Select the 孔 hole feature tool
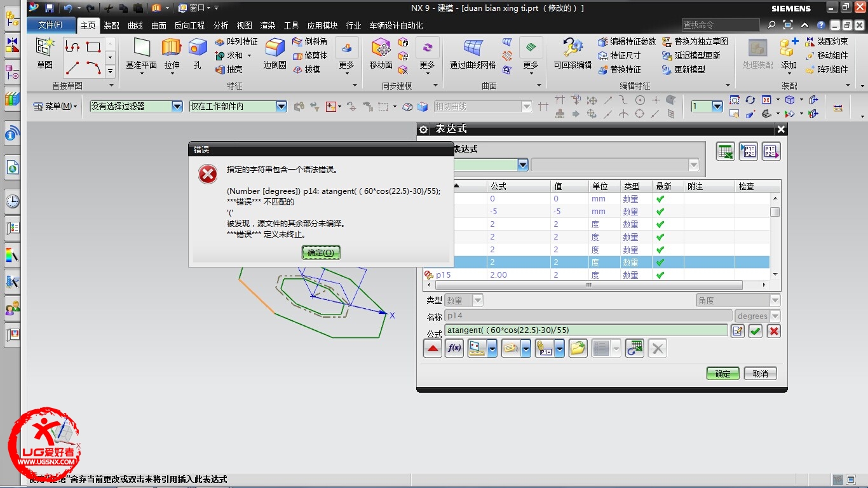The image size is (868, 488). pyautogui.click(x=198, y=53)
